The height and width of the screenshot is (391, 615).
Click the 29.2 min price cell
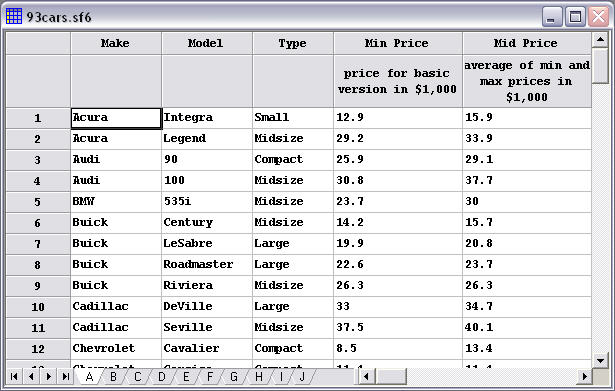tap(398, 139)
